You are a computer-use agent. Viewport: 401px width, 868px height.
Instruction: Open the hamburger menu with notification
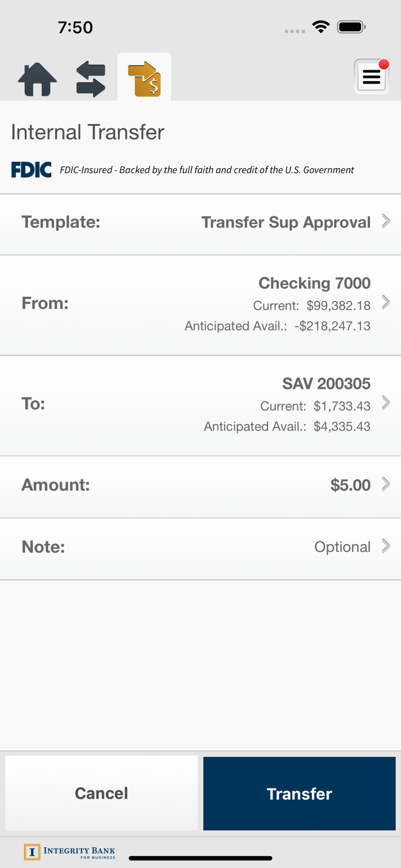click(x=372, y=76)
